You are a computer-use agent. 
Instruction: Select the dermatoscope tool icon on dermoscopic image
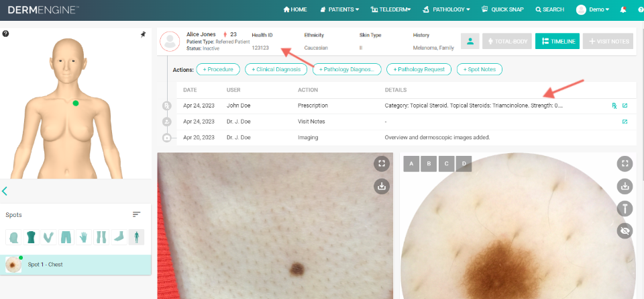(625, 208)
